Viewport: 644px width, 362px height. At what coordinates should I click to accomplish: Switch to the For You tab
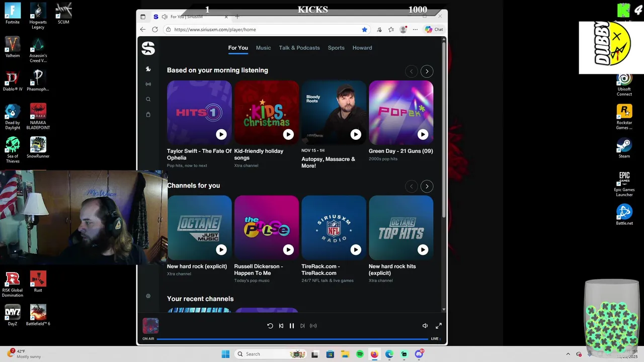click(x=238, y=48)
